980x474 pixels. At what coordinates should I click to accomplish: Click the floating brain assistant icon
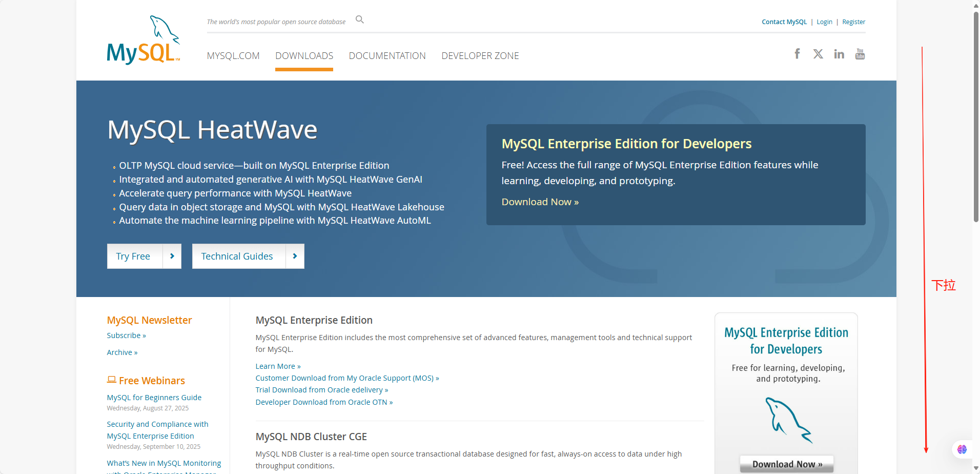(x=962, y=449)
